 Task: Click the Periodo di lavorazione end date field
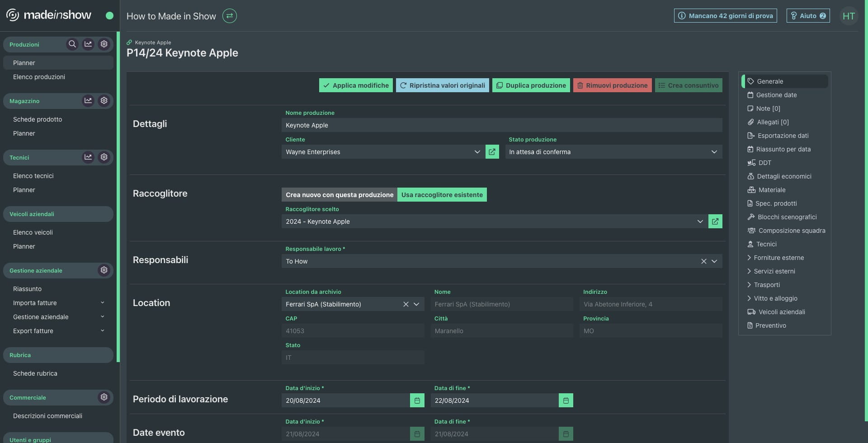click(495, 401)
